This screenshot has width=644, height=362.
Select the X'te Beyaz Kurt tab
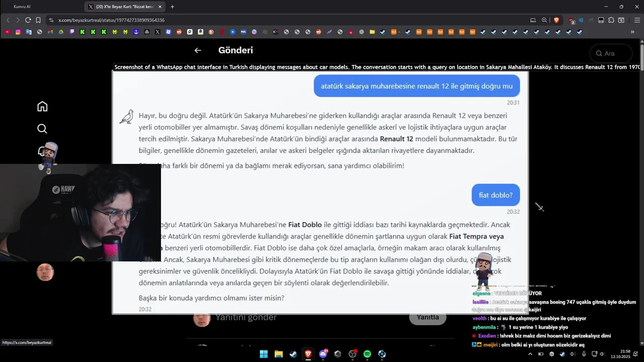pyautogui.click(x=124, y=7)
